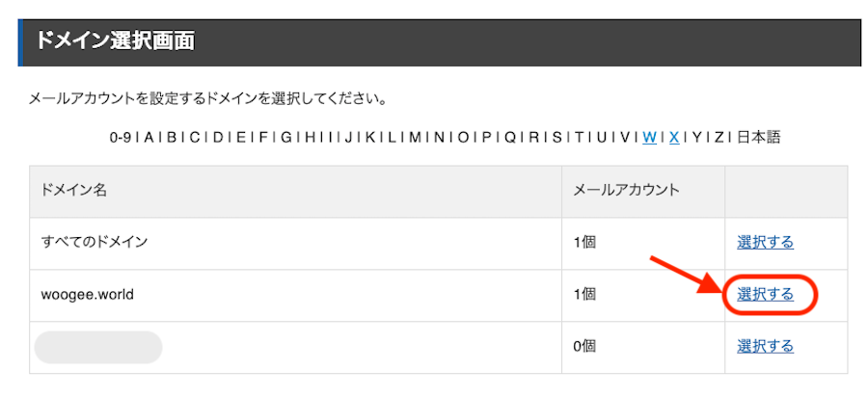Select the 日本語 index filter
Screen dimensions: 868x397
(758, 137)
